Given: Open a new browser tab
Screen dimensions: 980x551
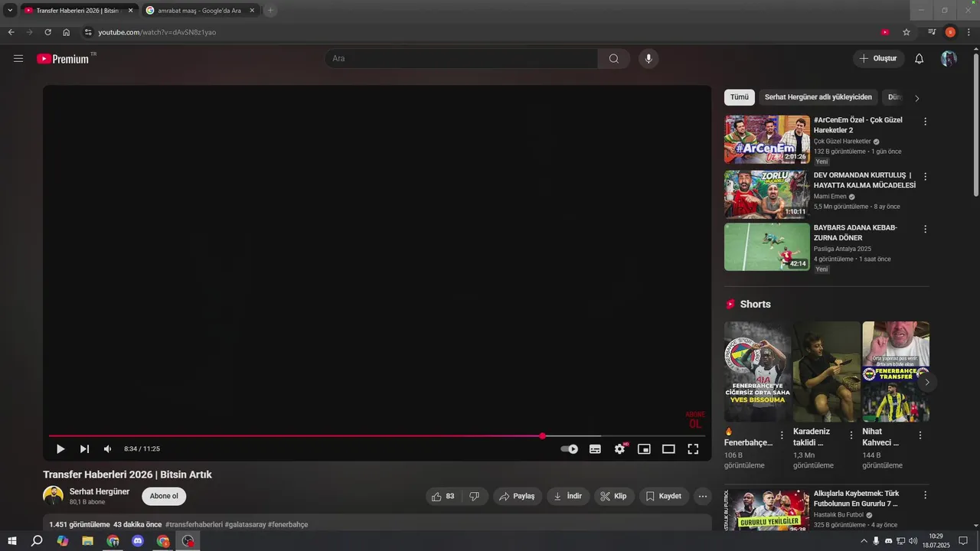Looking at the screenshot, I should (x=270, y=10).
